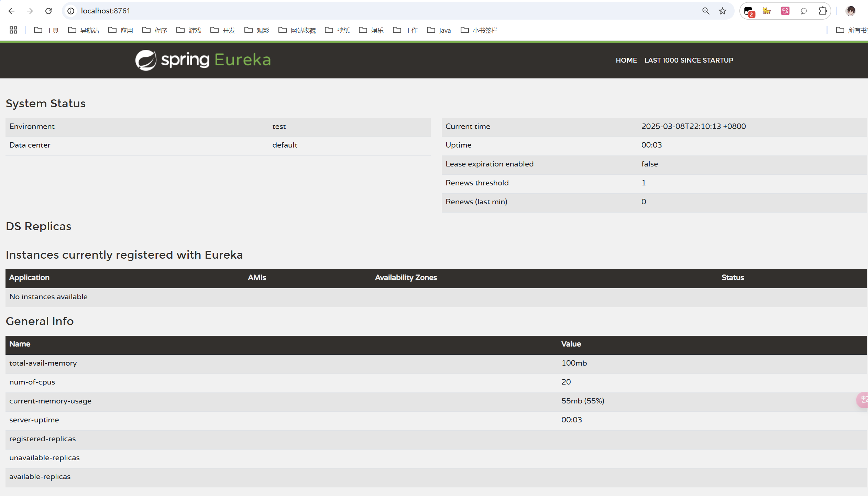Expand the 开发 bookmark folder
The width and height of the screenshot is (868, 496).
point(223,30)
